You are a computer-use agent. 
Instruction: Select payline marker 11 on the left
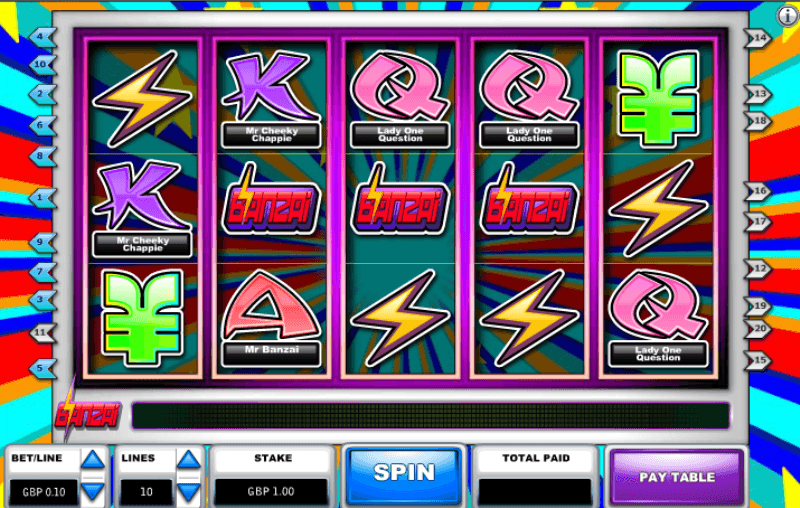click(42, 333)
